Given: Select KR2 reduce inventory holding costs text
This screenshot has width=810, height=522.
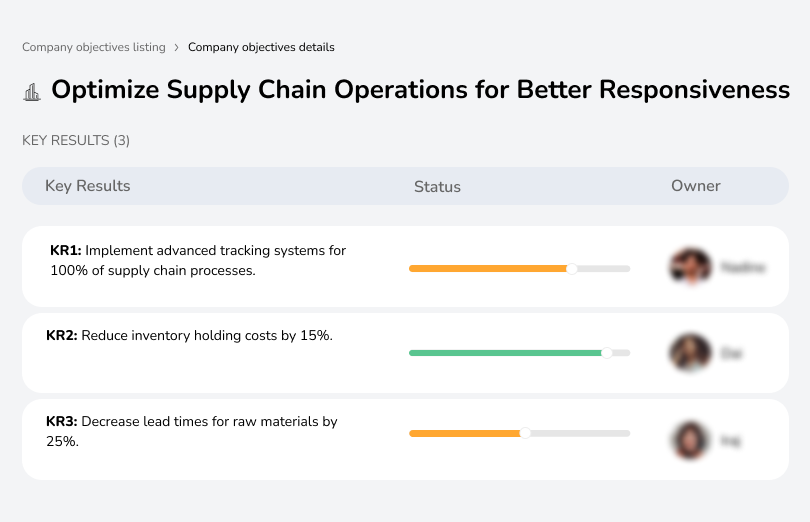Looking at the screenshot, I should pyautogui.click(x=190, y=336).
